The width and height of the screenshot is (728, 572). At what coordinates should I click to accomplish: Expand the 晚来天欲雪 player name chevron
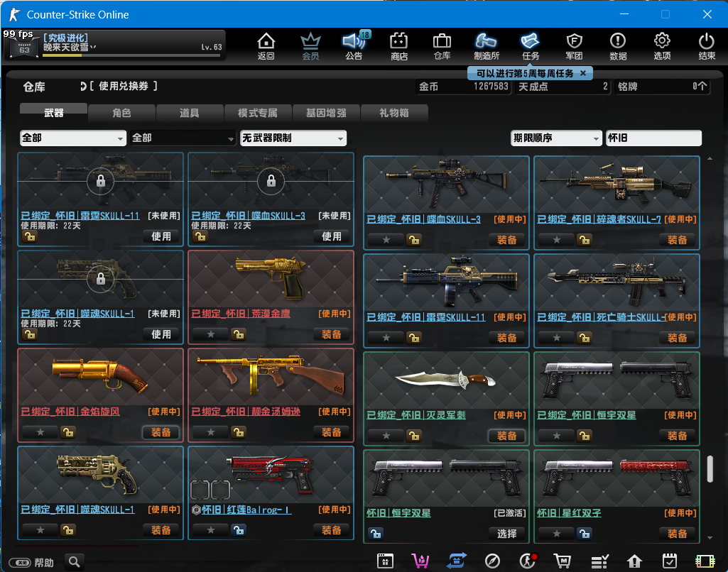[x=93, y=47]
